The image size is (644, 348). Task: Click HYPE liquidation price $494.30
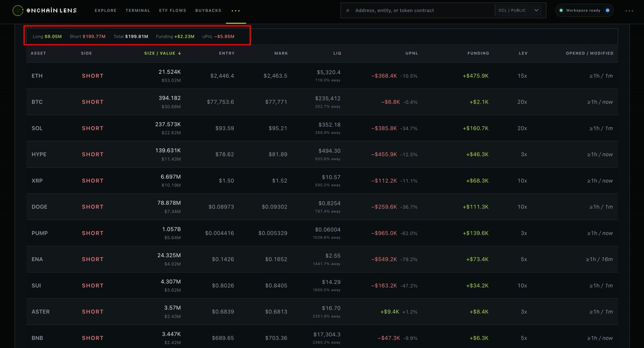[330, 151]
